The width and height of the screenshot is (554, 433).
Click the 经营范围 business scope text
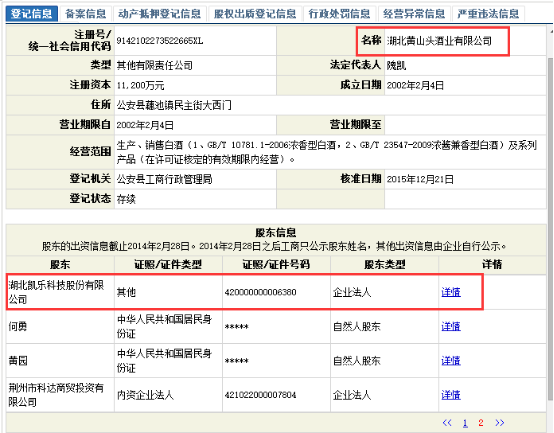tap(326, 152)
